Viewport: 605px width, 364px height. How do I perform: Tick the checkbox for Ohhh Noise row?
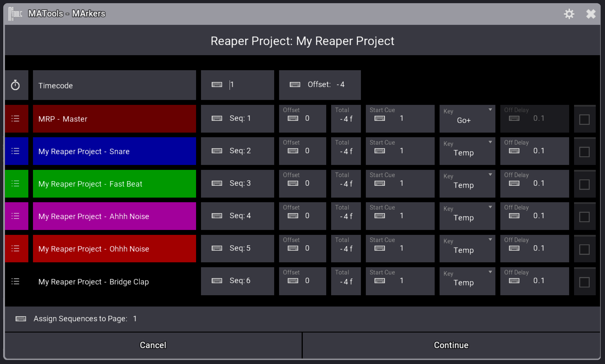pos(584,249)
